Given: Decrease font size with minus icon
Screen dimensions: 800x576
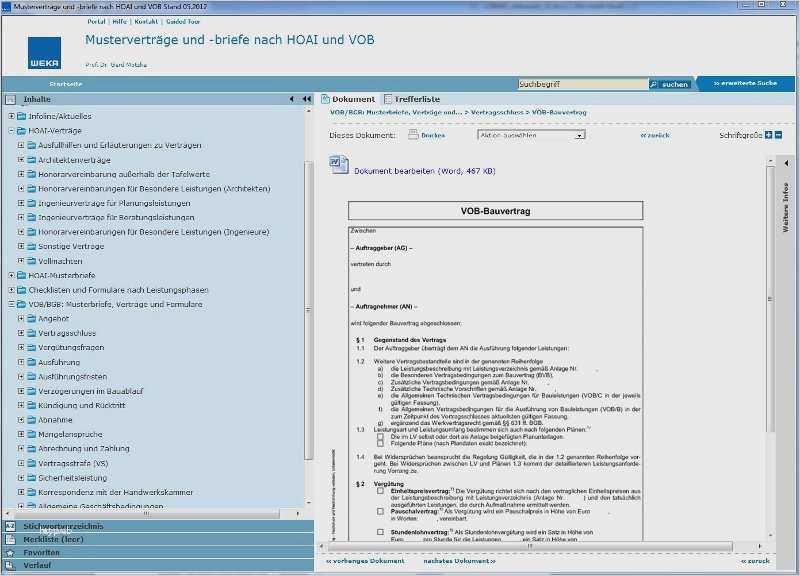Looking at the screenshot, I should coord(778,135).
